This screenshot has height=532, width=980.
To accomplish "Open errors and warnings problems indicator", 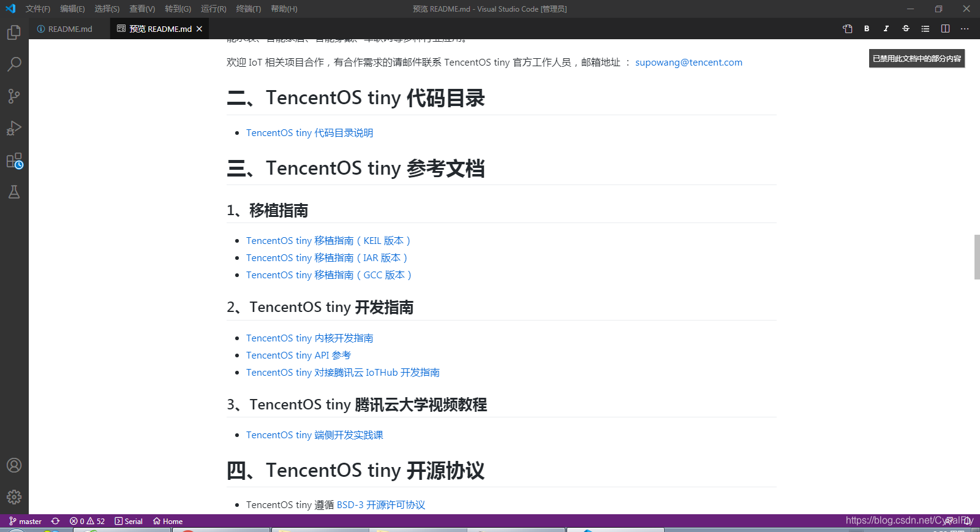I will tap(87, 522).
